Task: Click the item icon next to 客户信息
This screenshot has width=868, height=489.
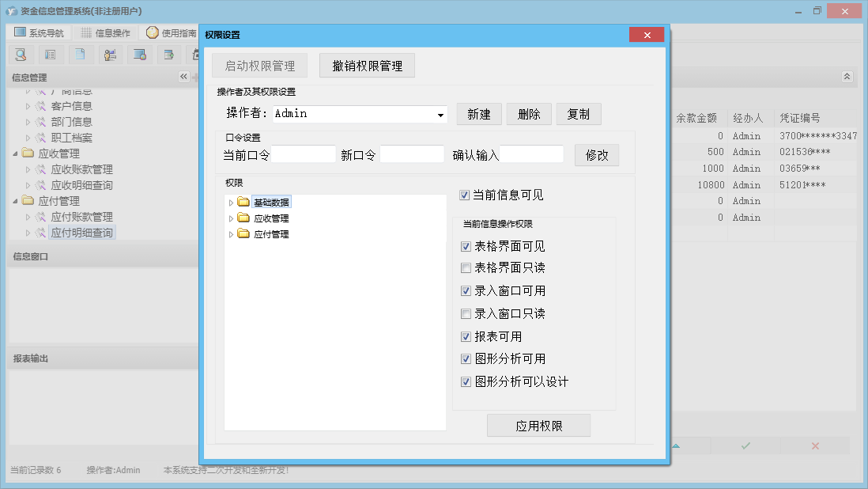Action: pos(40,106)
